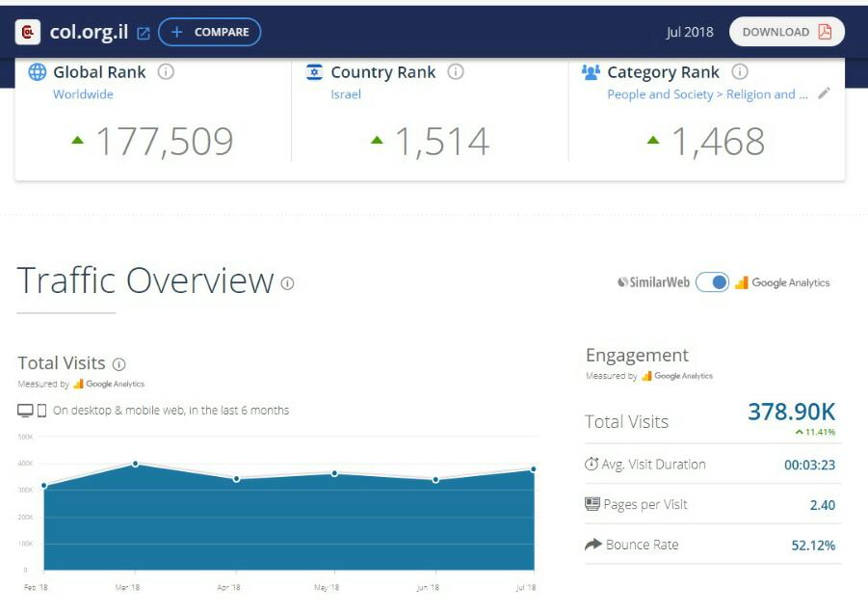Click the Bounce Rate arrow icon
Viewport: 868px width, 613px height.
tap(593, 545)
